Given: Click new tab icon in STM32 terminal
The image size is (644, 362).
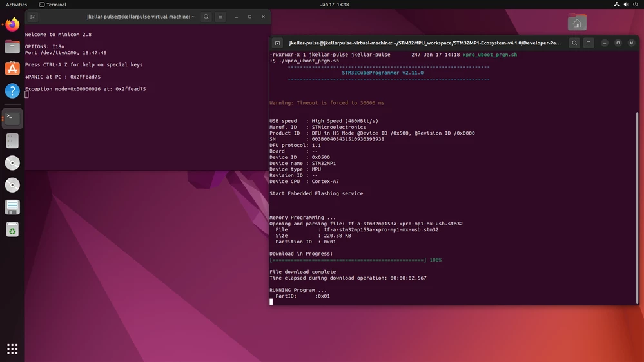Looking at the screenshot, I should pyautogui.click(x=278, y=43).
